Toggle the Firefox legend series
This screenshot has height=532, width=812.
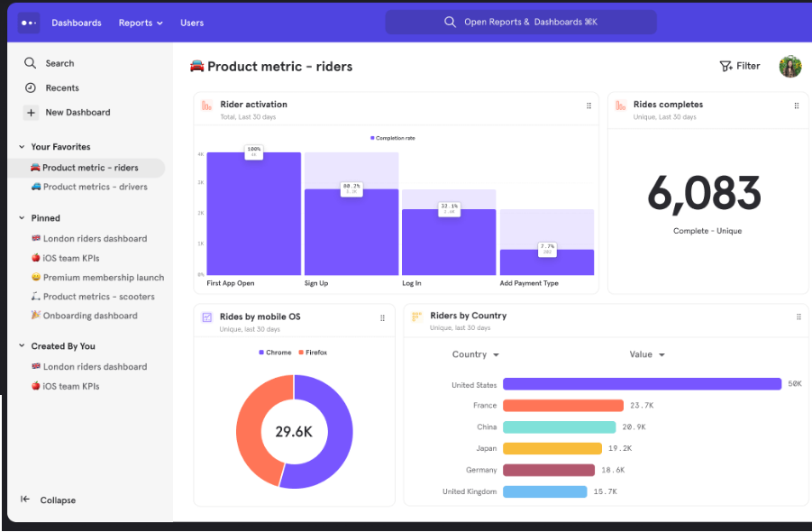pyautogui.click(x=312, y=353)
